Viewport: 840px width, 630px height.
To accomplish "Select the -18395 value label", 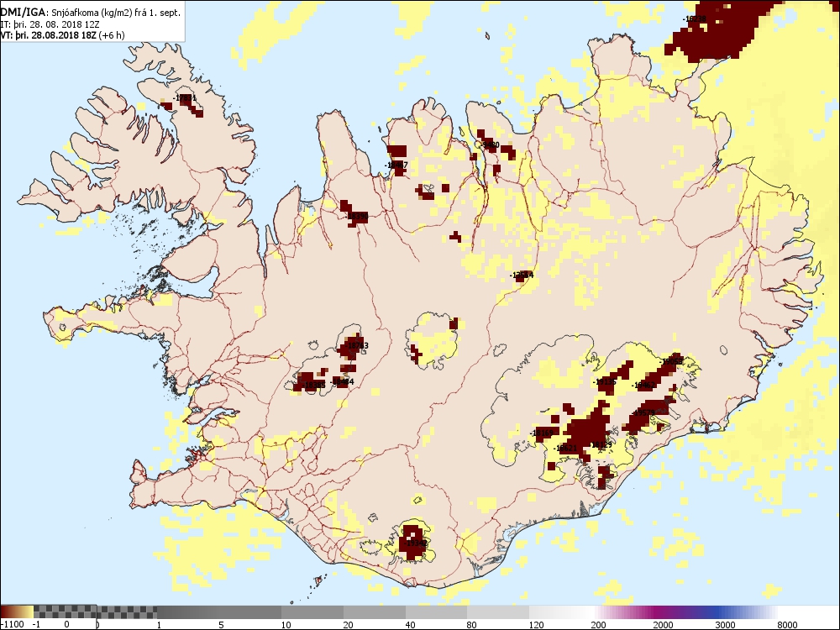I will point(314,385).
